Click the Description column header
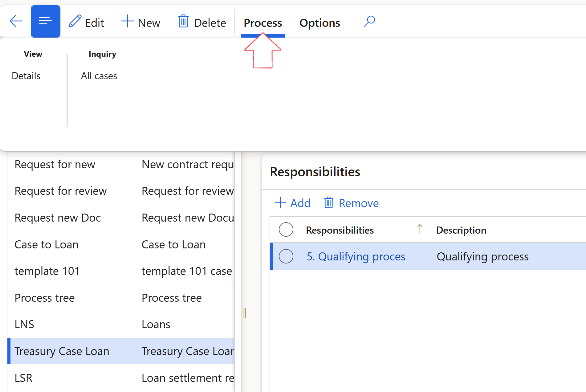The image size is (586, 392). pos(461,230)
